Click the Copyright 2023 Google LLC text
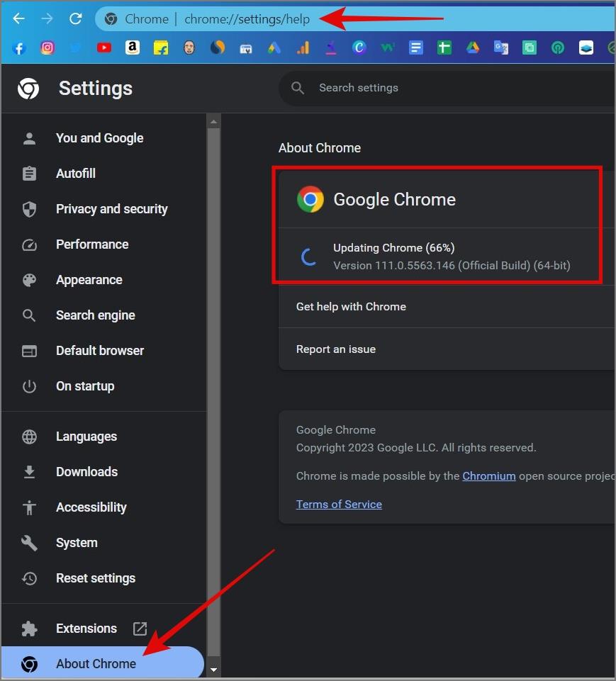Viewport: 616px width, 681px height. (415, 448)
